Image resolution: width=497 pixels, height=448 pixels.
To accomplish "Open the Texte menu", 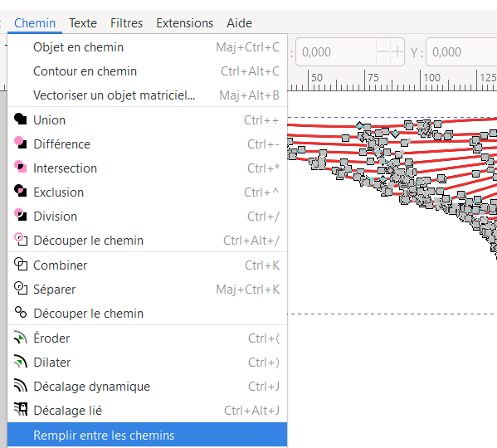I will (x=83, y=23).
